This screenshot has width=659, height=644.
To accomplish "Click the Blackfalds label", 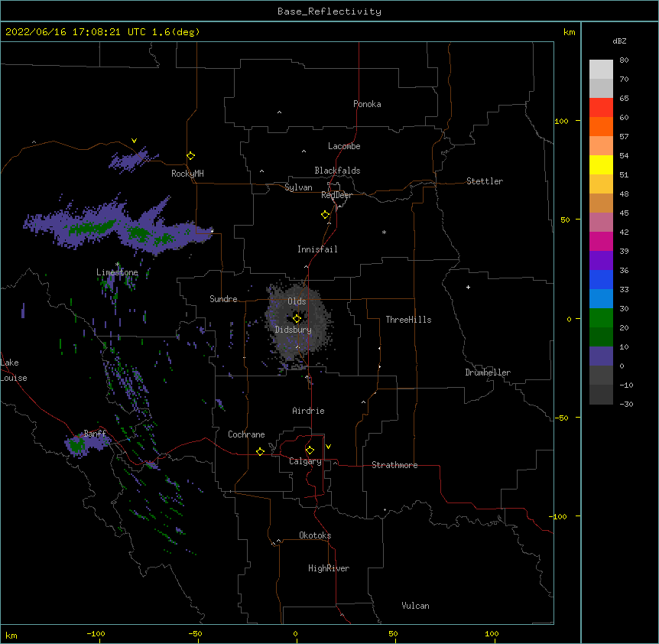I will (337, 171).
